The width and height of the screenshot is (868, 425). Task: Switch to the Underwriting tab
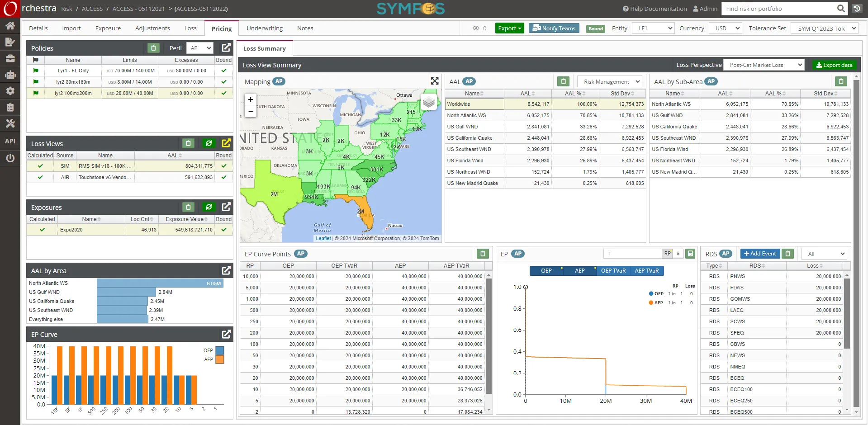tap(264, 28)
